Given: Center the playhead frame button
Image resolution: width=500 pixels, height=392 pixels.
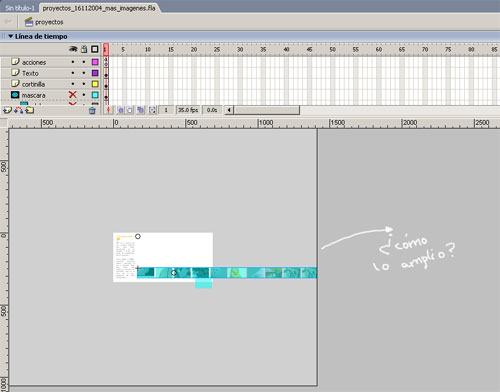Looking at the screenshot, I should click(x=108, y=110).
